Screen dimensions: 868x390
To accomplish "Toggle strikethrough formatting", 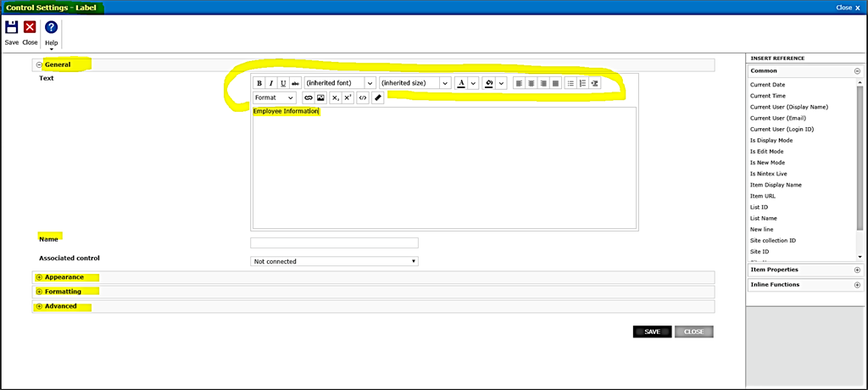I will [x=295, y=83].
